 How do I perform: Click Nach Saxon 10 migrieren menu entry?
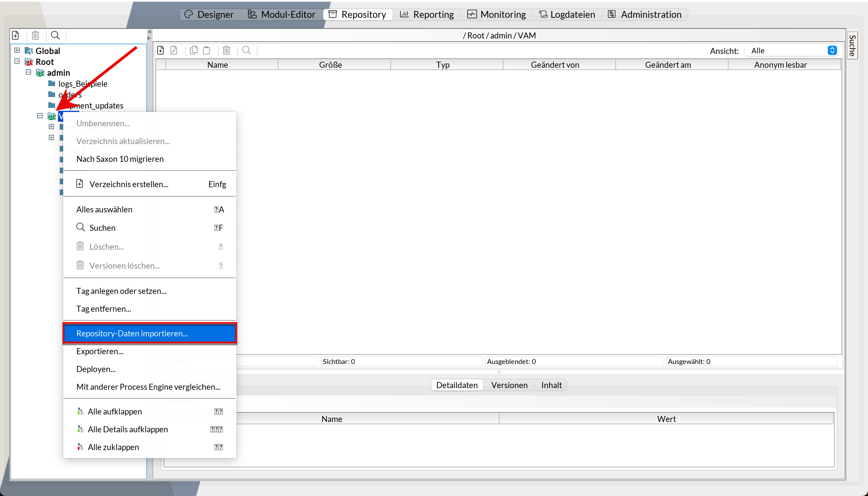pyautogui.click(x=120, y=159)
